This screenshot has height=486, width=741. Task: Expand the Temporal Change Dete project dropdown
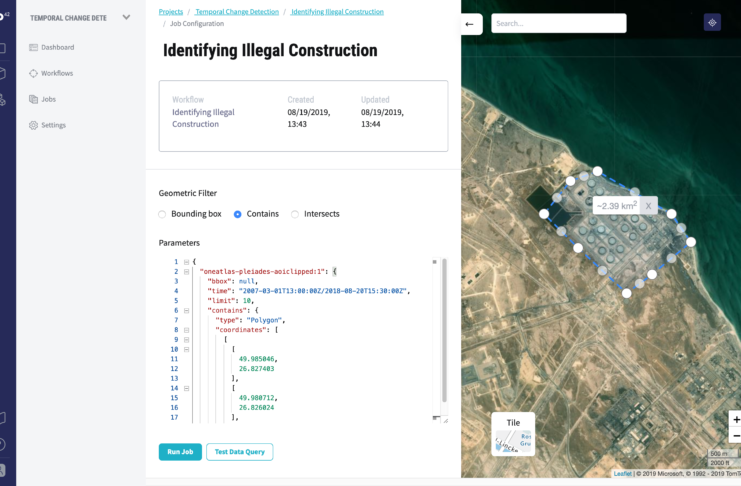tap(126, 17)
